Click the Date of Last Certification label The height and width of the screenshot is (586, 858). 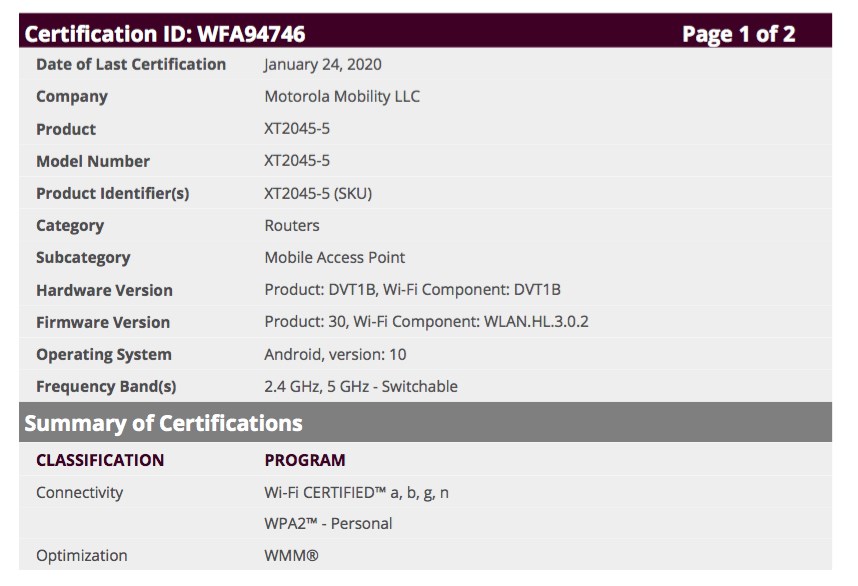[131, 65]
